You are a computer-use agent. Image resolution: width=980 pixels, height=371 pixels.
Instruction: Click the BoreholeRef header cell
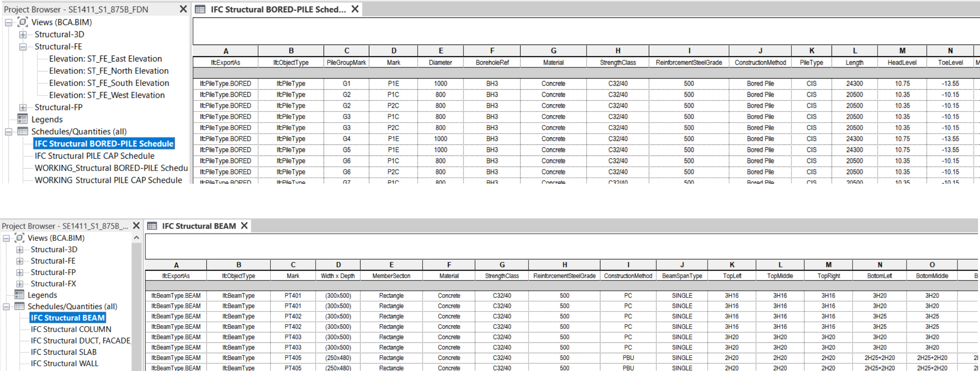click(492, 62)
